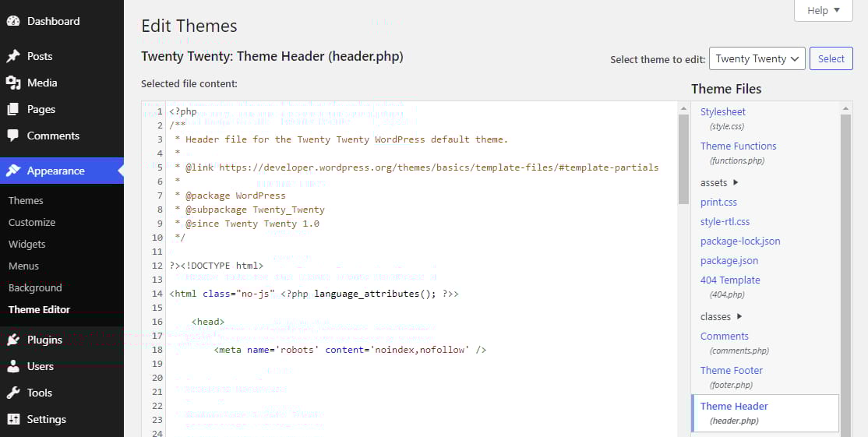
Task: Expand the assets folder
Action: [736, 183]
